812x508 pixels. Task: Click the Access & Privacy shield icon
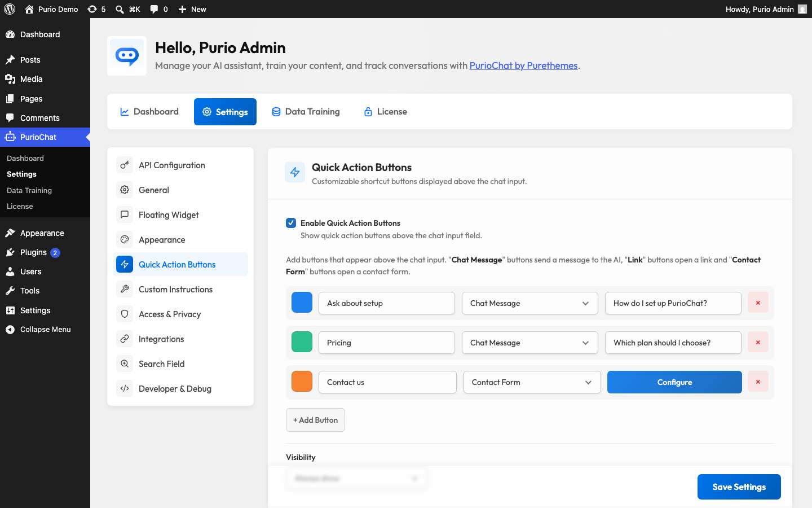(125, 314)
